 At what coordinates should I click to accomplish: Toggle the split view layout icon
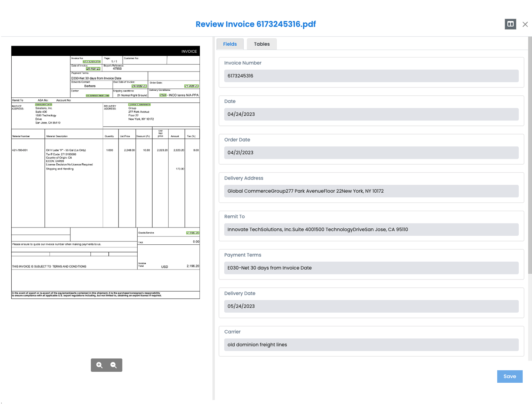(x=510, y=24)
